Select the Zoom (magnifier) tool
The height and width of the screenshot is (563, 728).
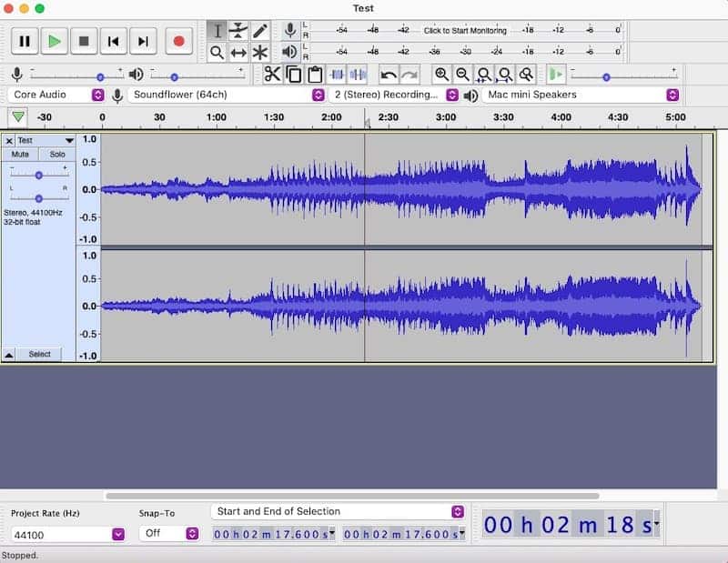tap(217, 53)
